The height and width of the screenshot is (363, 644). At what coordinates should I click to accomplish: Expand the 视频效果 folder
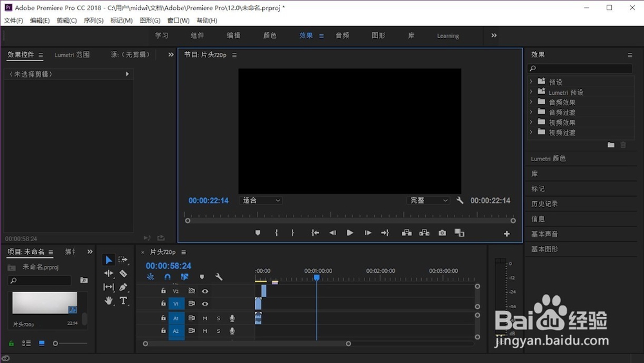point(531,122)
